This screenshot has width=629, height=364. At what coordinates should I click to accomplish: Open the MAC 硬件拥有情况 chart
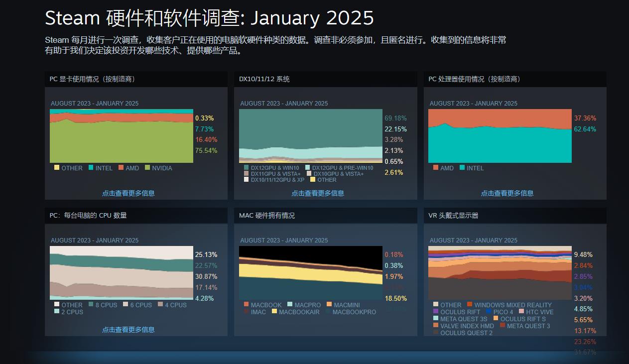[x=310, y=273]
